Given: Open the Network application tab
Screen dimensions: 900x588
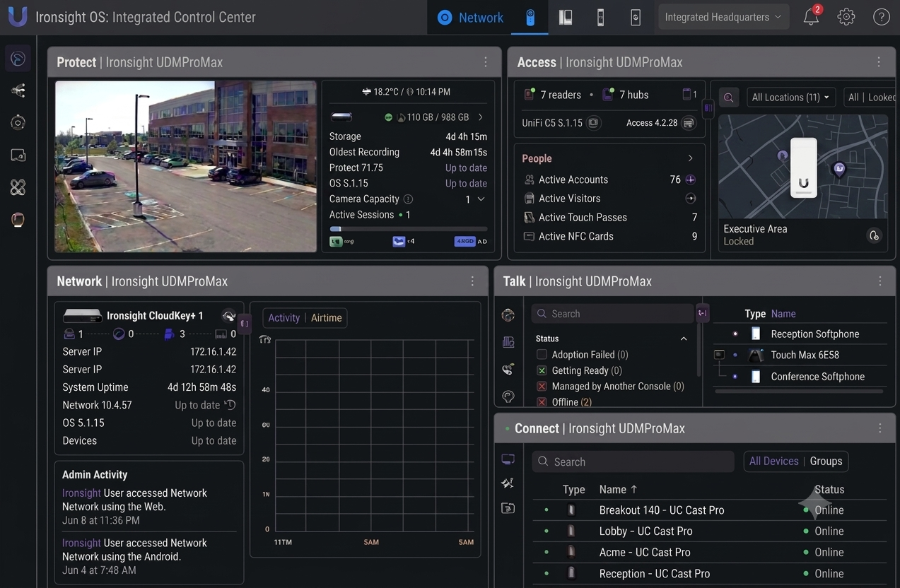Looking at the screenshot, I should (470, 18).
